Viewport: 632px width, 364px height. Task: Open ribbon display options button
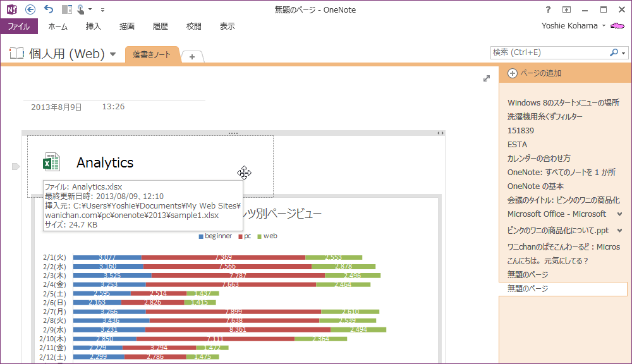[x=566, y=9]
